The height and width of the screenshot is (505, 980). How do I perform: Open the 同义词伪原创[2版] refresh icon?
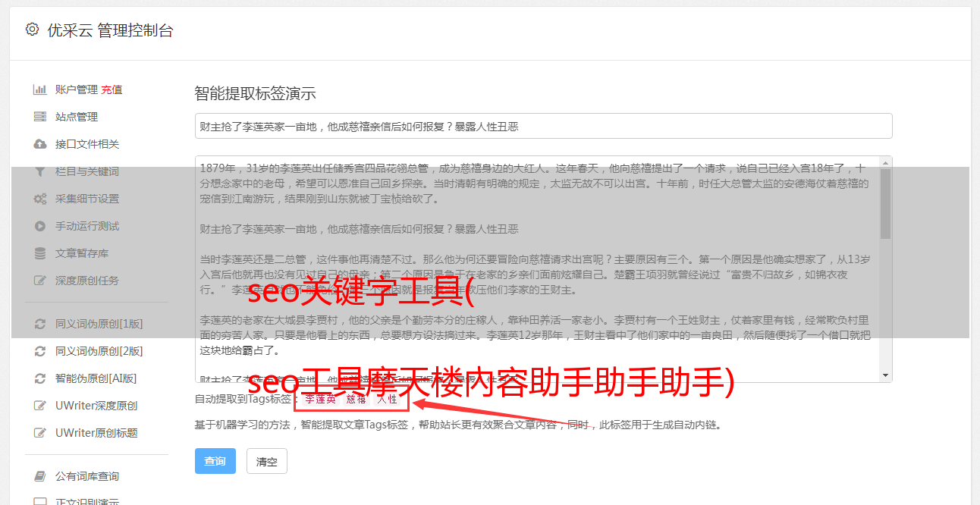pos(40,351)
